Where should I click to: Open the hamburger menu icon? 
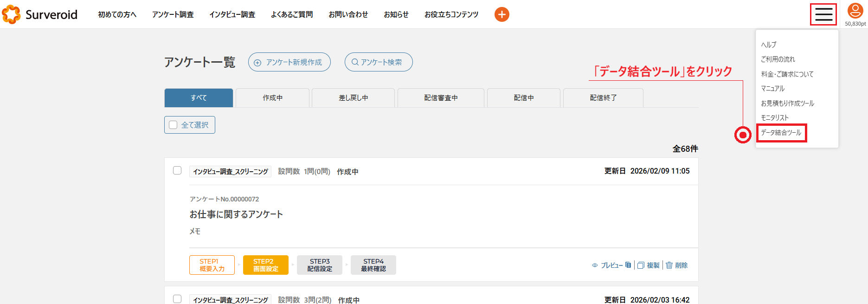[x=823, y=14]
